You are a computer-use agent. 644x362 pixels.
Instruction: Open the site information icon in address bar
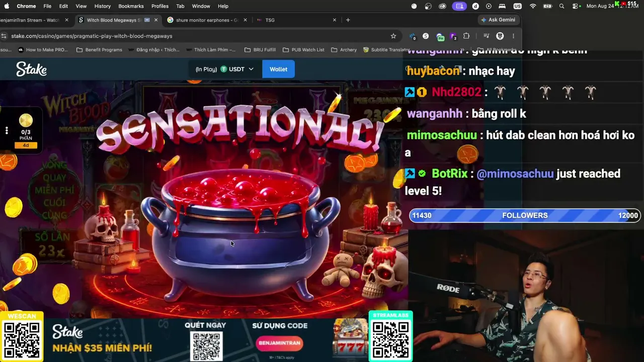pos(4,36)
